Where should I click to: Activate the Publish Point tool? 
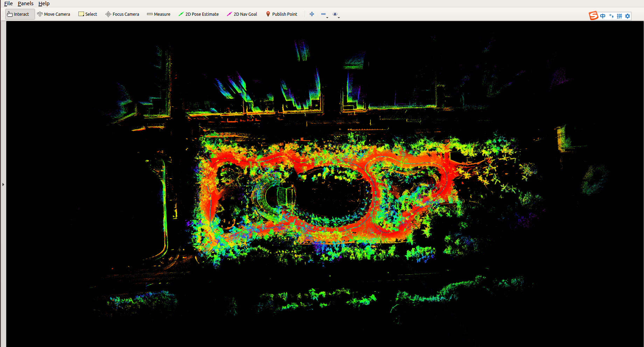click(281, 14)
